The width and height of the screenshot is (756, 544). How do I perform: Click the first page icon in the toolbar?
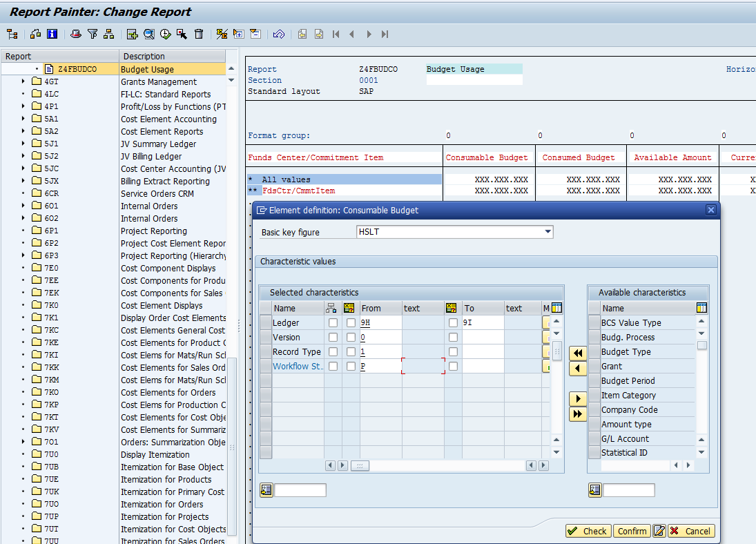[x=336, y=35]
